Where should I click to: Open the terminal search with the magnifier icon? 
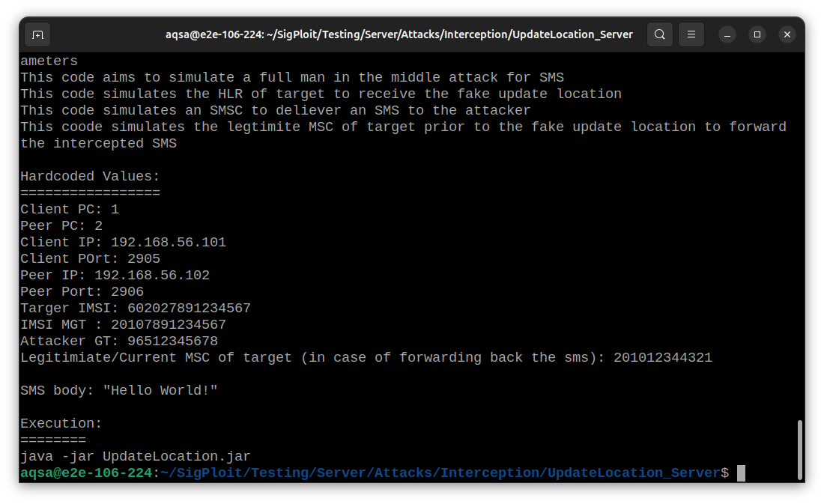click(660, 34)
